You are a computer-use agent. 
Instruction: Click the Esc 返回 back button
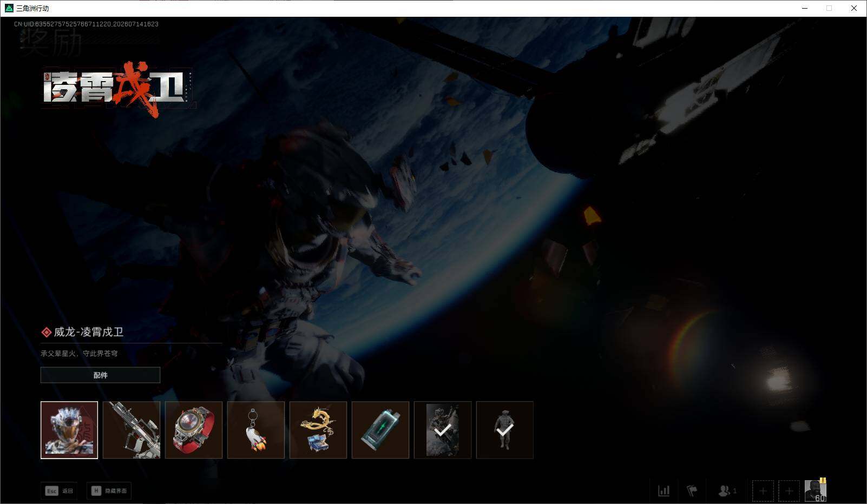59,490
